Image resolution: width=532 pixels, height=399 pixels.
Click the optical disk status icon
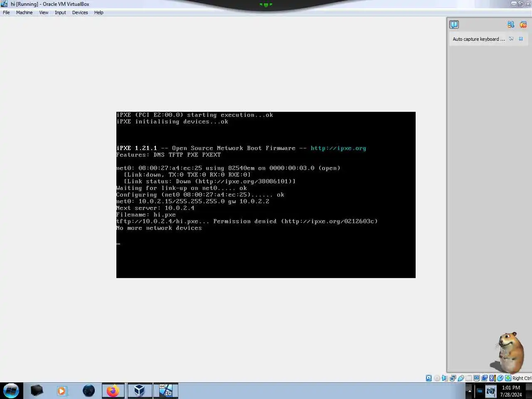(437, 378)
